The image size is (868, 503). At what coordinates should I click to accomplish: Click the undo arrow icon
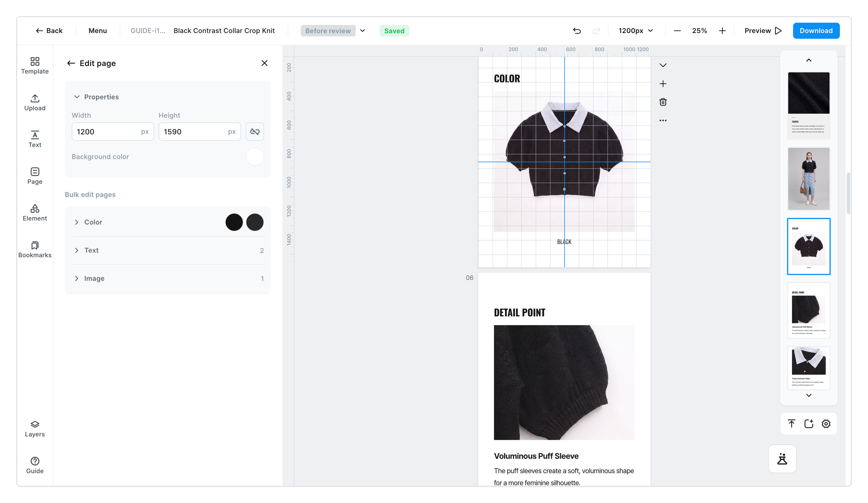click(x=577, y=31)
